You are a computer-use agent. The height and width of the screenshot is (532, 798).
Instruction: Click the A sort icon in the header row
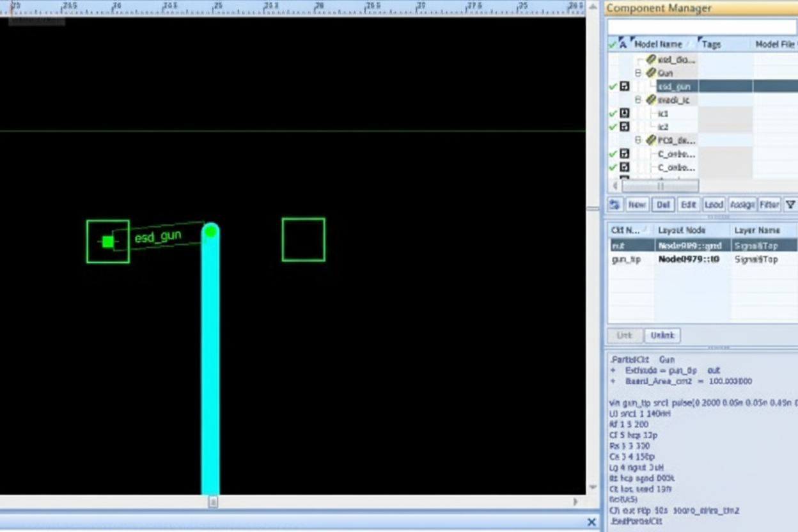pyautogui.click(x=622, y=43)
